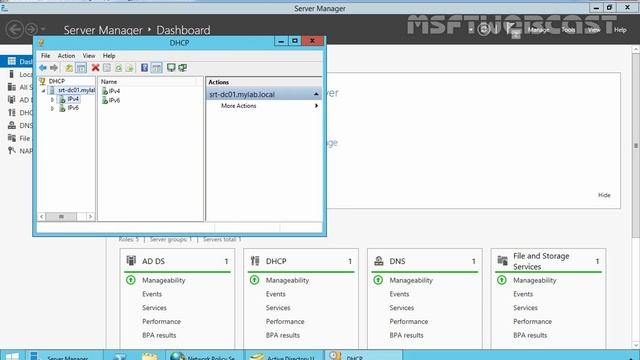
Task: Open the Tools menu in Server Manager
Action: pos(568,30)
